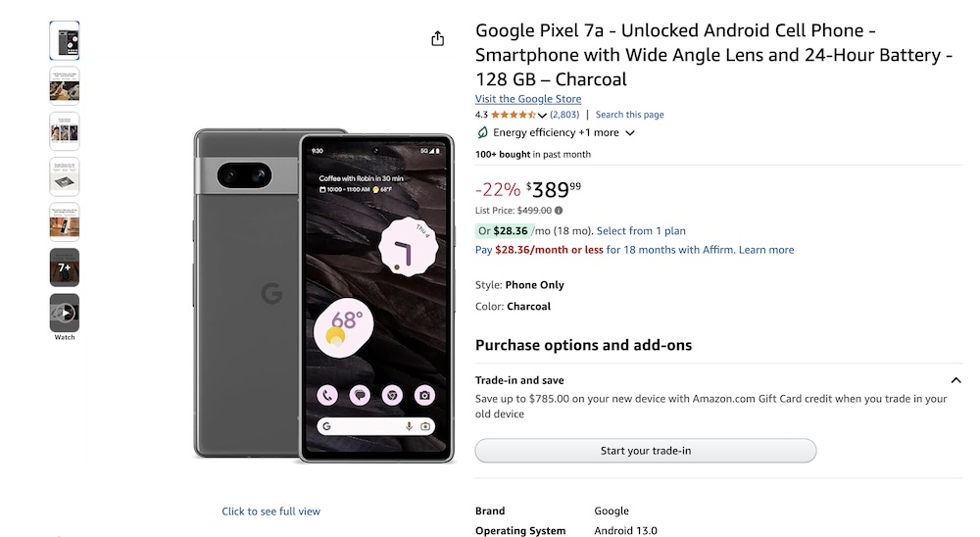Select the second product thumbnail
This screenshot has height=537, width=980.
(x=65, y=85)
